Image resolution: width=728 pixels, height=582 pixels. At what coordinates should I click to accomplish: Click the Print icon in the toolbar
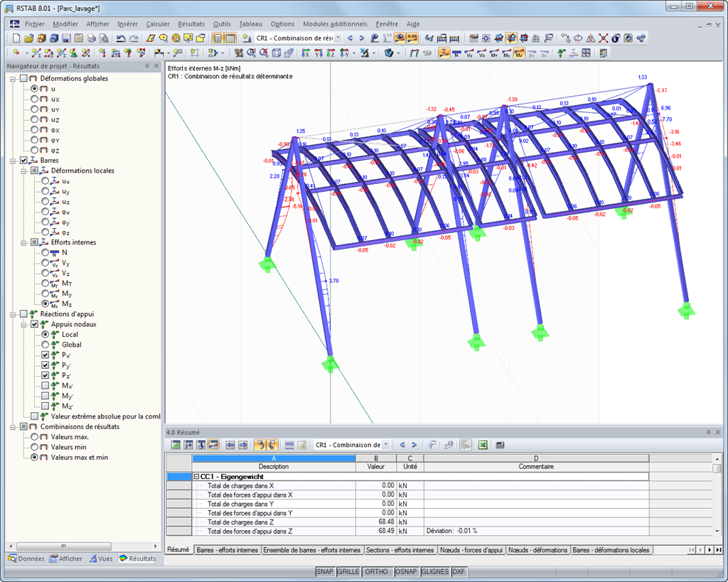pyautogui.click(x=90, y=38)
